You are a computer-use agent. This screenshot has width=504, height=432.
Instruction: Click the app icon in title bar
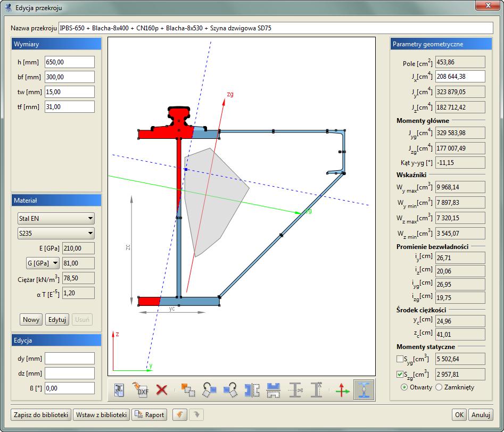pos(9,7)
